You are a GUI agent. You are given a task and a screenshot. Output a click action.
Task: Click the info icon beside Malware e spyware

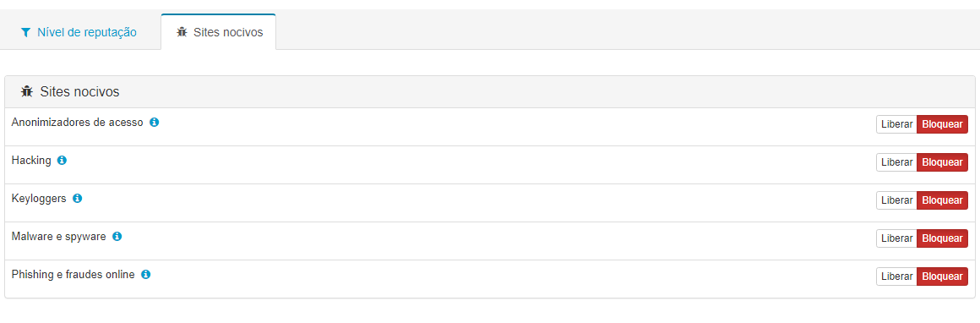tap(117, 237)
